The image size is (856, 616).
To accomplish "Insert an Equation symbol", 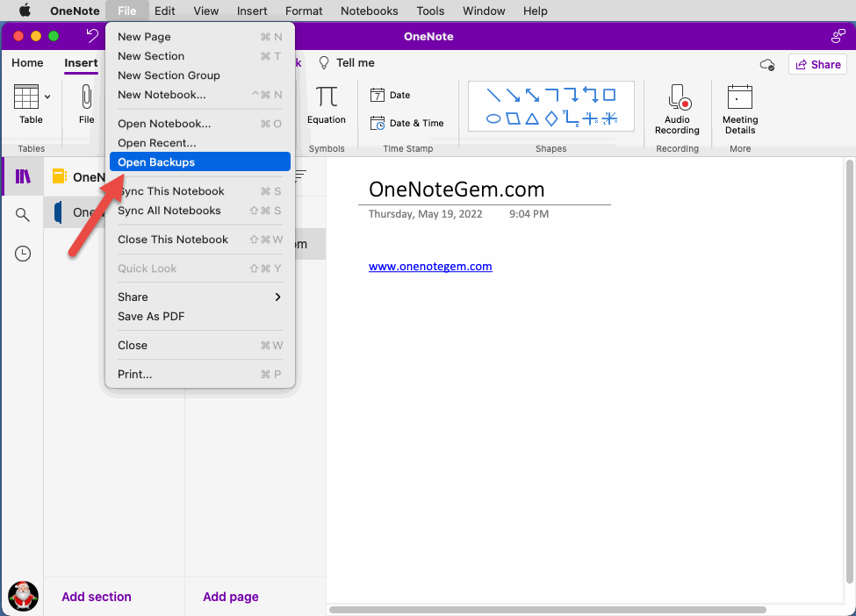I will (327, 104).
